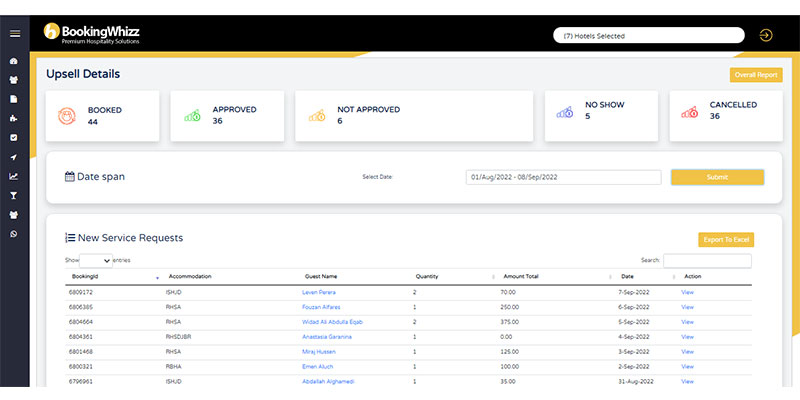Open guest link Leven Perera
Viewport: 800px width, 400px height.
pyautogui.click(x=319, y=292)
